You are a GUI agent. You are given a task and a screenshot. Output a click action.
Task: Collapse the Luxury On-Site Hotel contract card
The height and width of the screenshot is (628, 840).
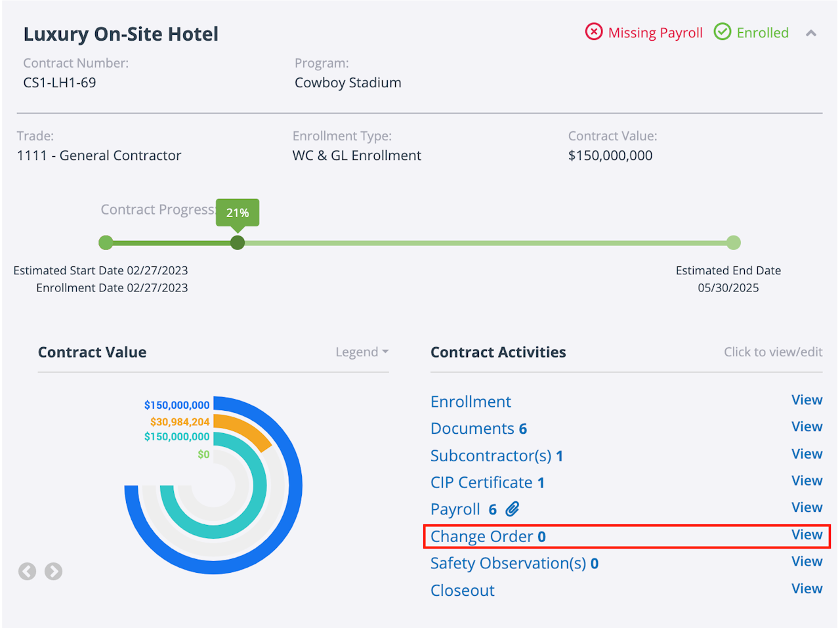[811, 33]
